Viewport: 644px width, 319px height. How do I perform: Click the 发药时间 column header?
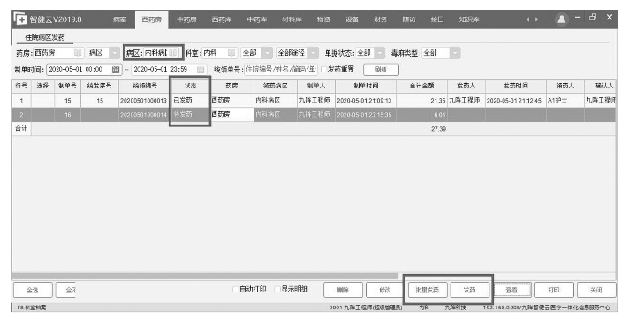click(515, 87)
